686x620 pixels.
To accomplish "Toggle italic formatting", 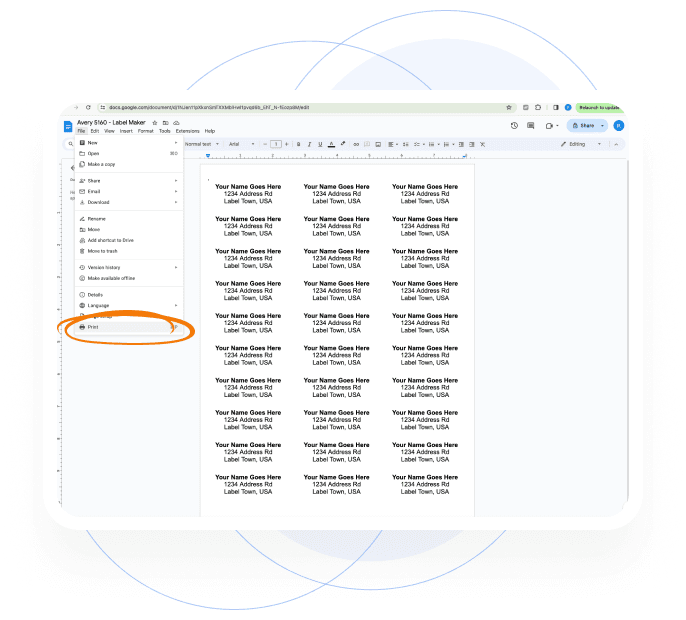I will [x=309, y=144].
